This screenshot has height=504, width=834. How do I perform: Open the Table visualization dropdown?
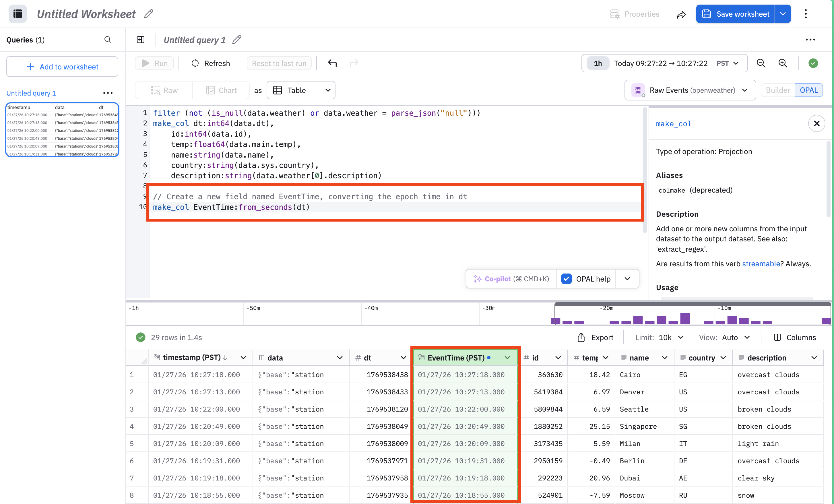301,90
